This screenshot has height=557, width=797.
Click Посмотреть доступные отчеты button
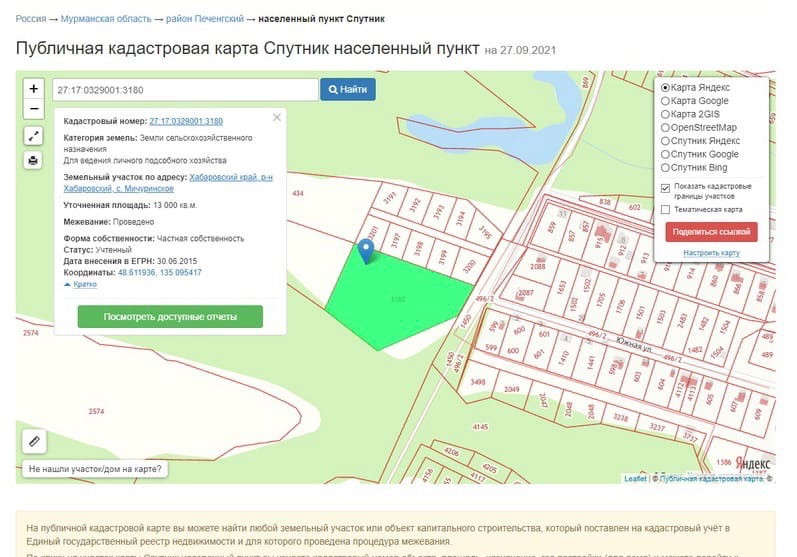pos(170,317)
